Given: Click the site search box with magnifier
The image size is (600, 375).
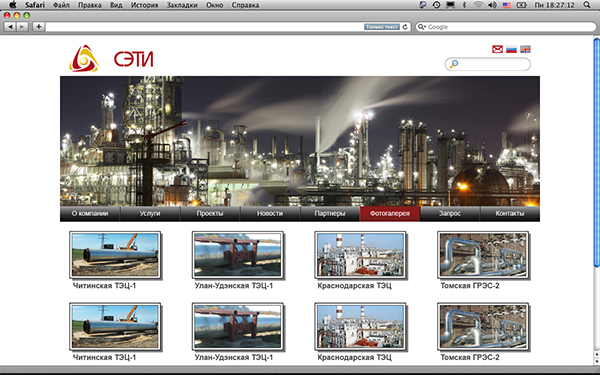Looking at the screenshot, I should click(x=488, y=64).
